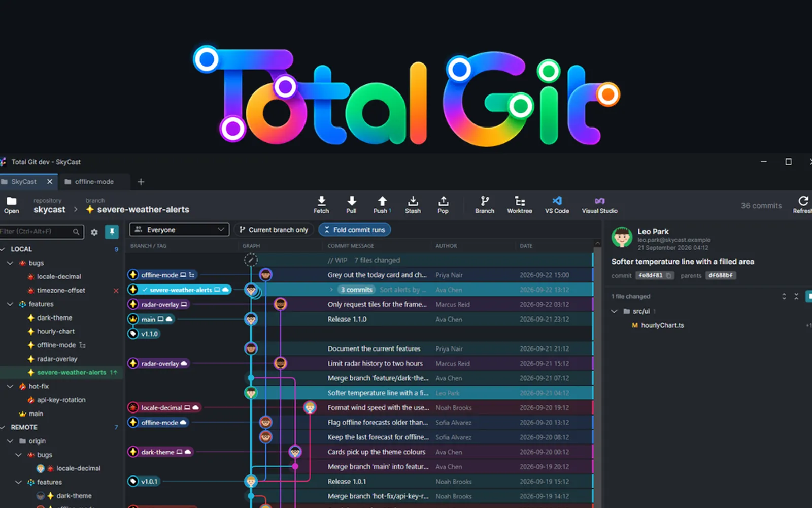Select api-key-rotation branch in sidebar
This screenshot has height=508, width=812.
click(61, 400)
